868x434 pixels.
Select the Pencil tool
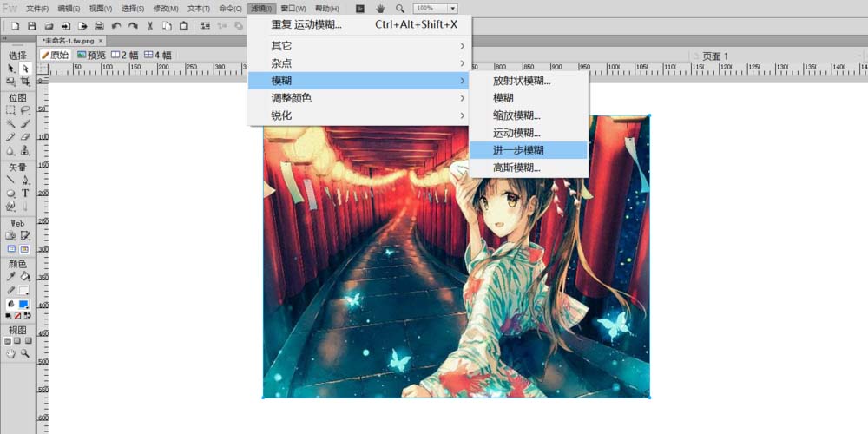(10, 137)
